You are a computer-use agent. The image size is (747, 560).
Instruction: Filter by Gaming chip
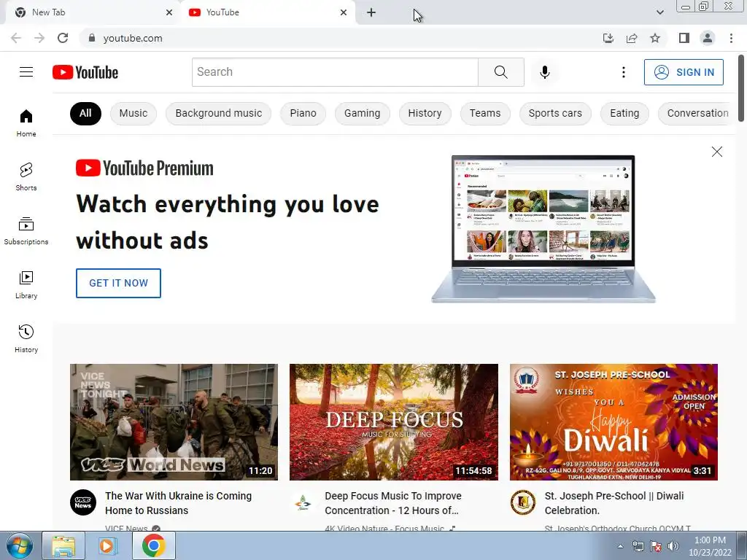362,113
